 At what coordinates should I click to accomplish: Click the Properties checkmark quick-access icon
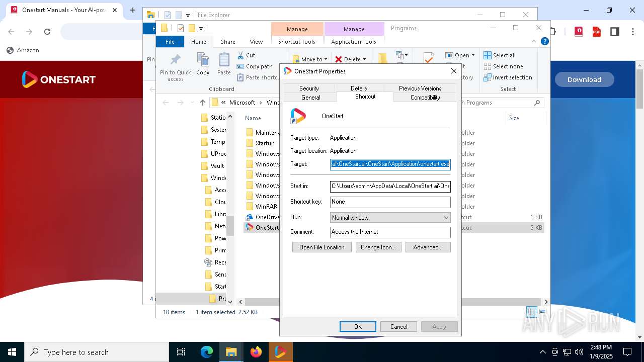(181, 28)
